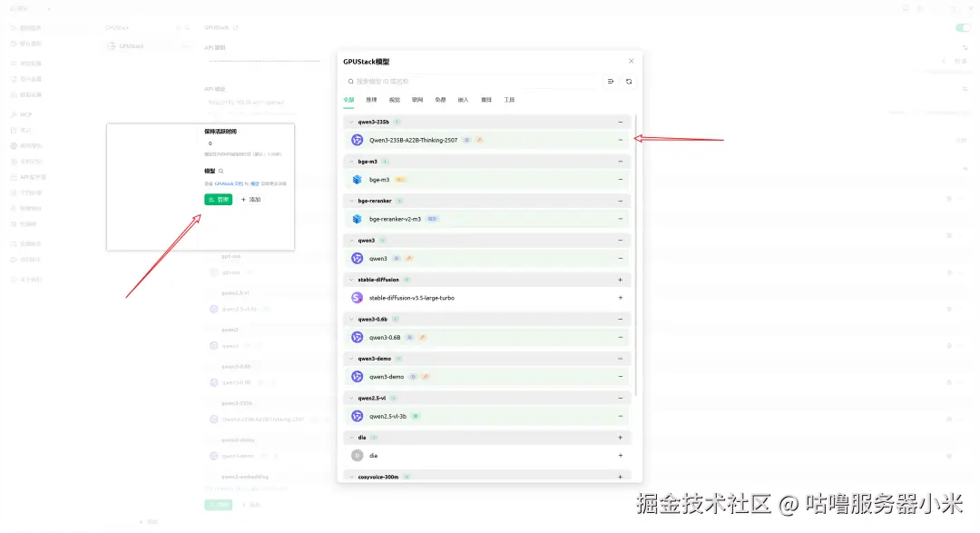Switch to the 嵌入 (Embedding) tab
The height and width of the screenshot is (533, 980).
tap(463, 100)
